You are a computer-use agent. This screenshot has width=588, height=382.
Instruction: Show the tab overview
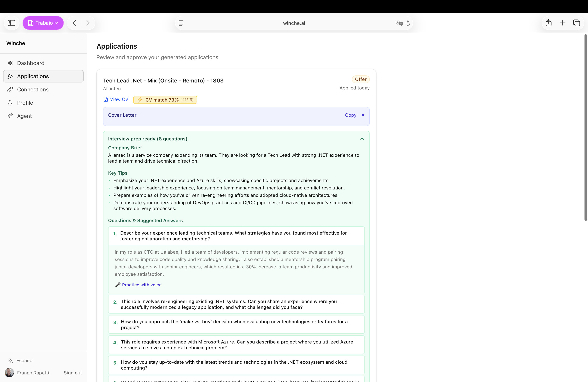pyautogui.click(x=576, y=23)
